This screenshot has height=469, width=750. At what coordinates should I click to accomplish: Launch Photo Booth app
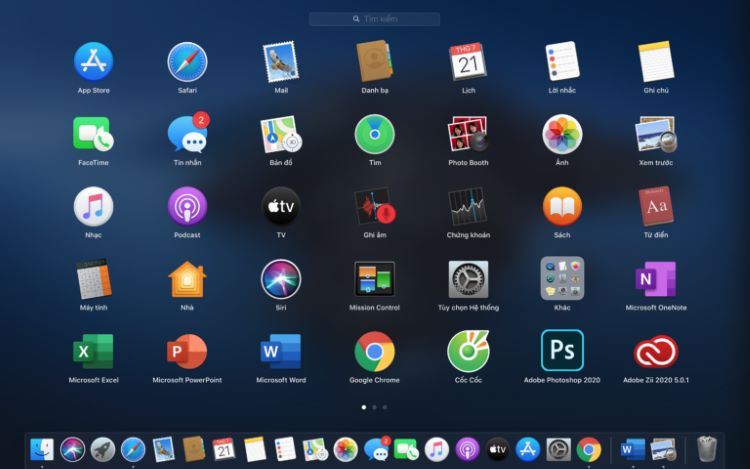(x=468, y=134)
